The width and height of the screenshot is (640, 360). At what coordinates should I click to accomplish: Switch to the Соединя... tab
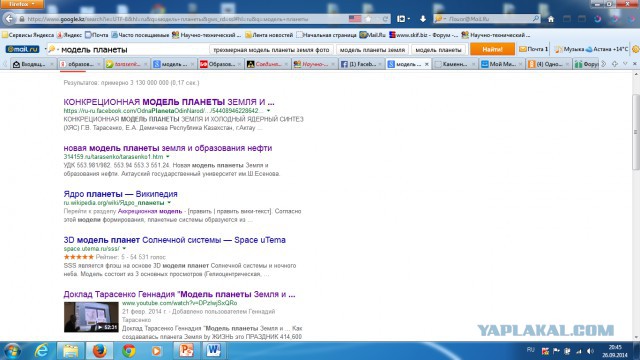267,64
